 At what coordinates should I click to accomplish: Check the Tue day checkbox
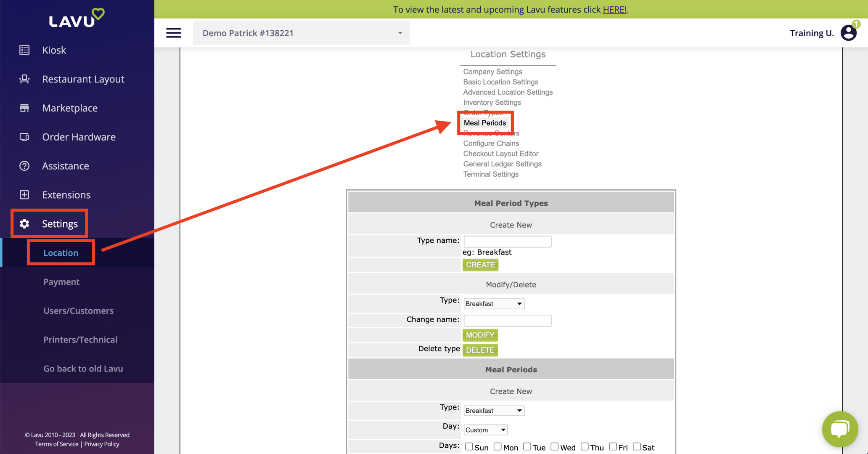pos(527,446)
